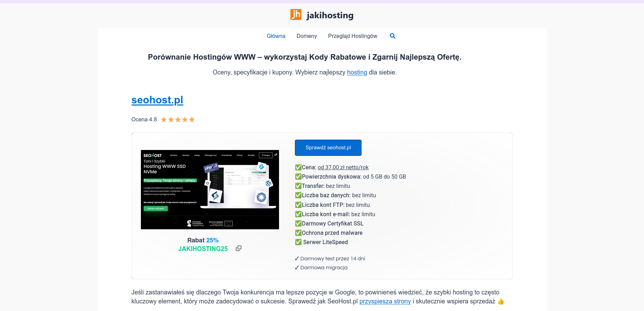
Task: Click the 'Ochrona przed malware' line
Action: (329, 233)
